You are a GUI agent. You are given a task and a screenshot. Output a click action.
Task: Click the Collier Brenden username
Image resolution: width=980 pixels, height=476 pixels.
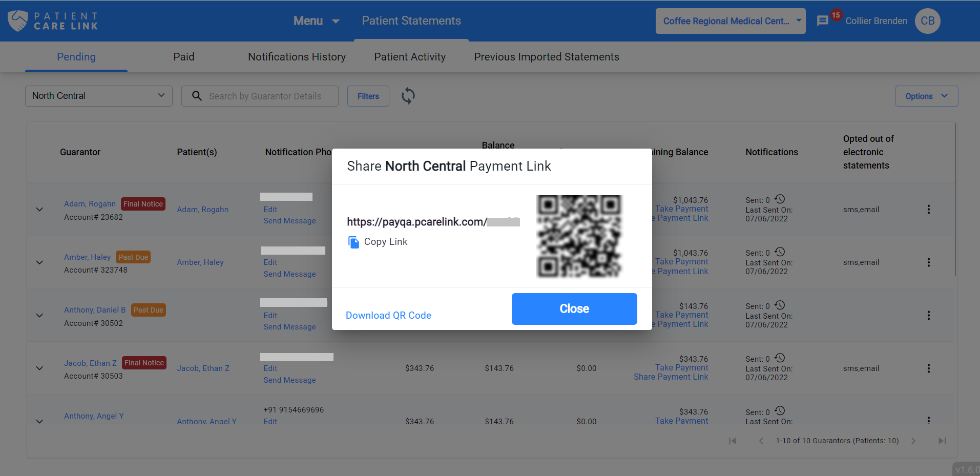[x=876, y=21]
